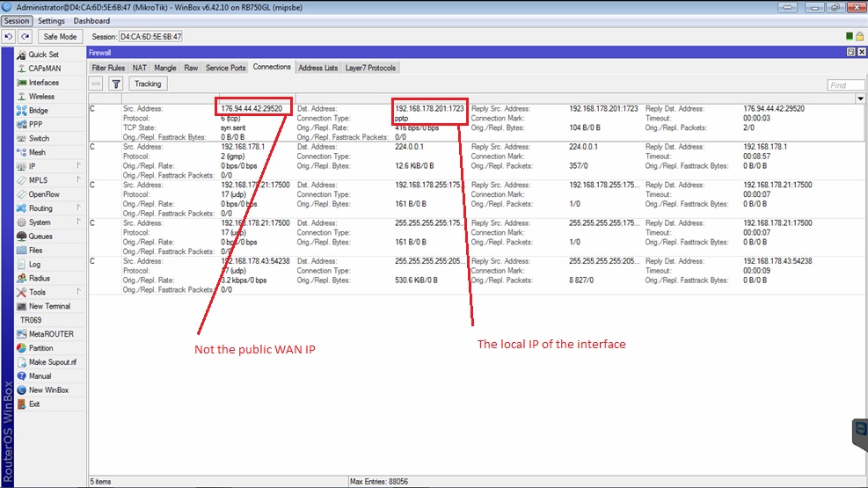The height and width of the screenshot is (488, 868).
Task: Click the lock icon in toolbar
Action: tap(860, 37)
